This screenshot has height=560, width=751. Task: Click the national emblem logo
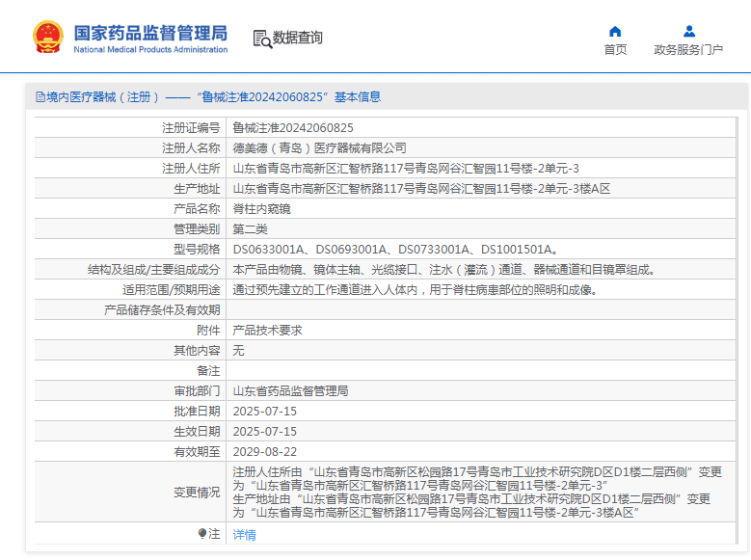[48, 37]
